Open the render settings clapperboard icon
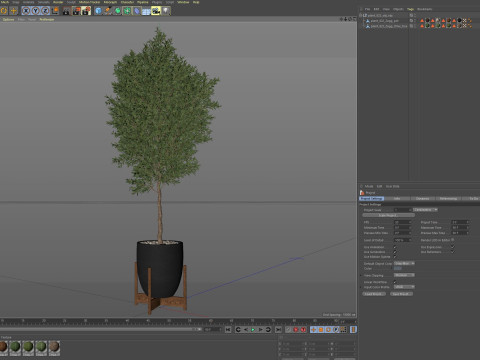Screen dimensions: 480x360 (86, 11)
